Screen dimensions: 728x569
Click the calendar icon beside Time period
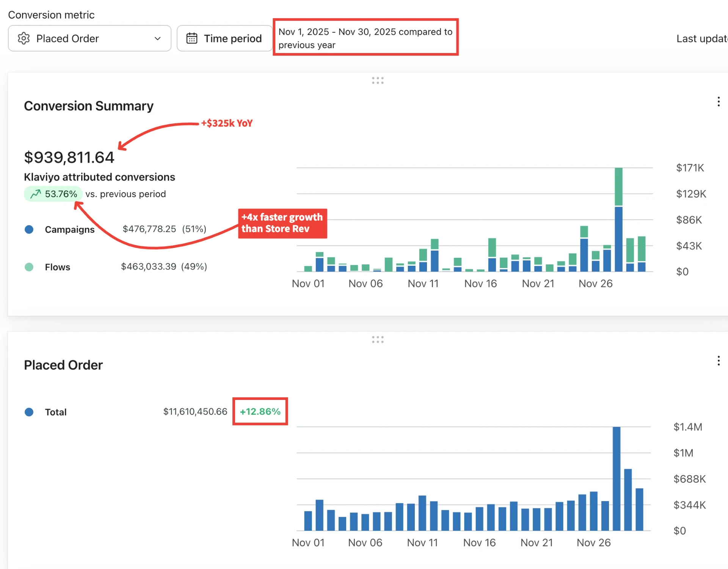click(192, 38)
